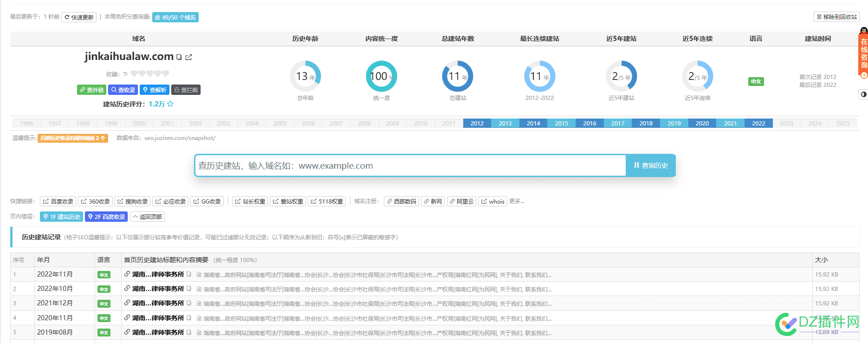Screen dimensions: 868x343
Task: Select year 2020 on the timeline
Action: tap(702, 123)
